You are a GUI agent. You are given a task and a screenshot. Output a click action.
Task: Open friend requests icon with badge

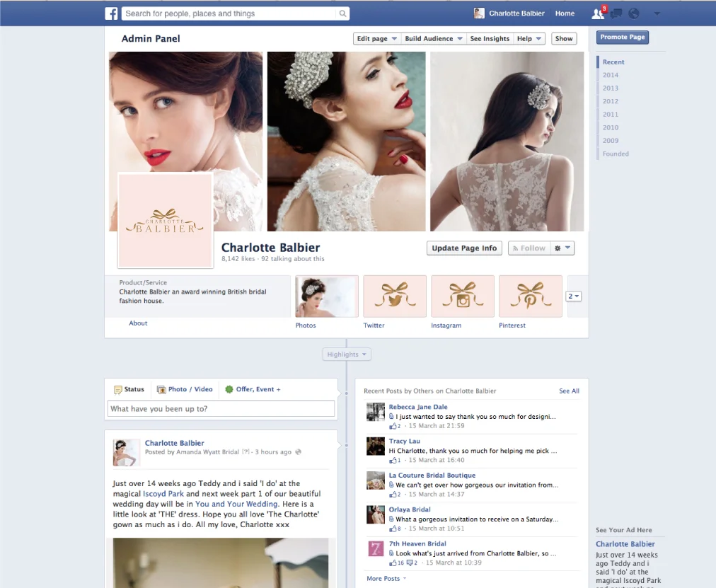click(x=598, y=13)
